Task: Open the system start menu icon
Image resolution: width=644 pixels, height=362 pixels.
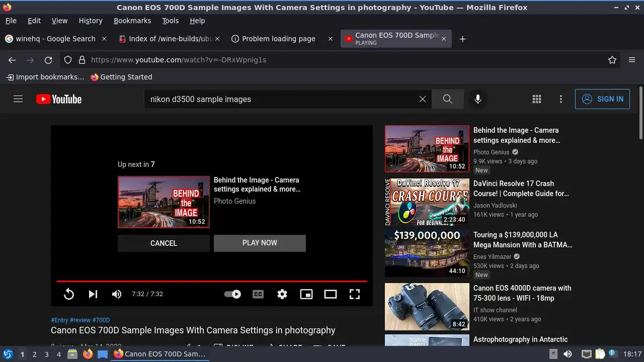Action: 8,354
